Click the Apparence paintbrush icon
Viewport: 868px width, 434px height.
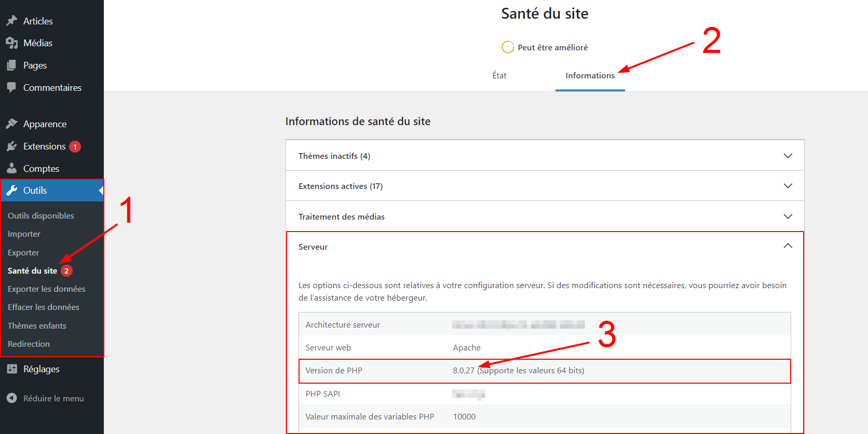(11, 124)
